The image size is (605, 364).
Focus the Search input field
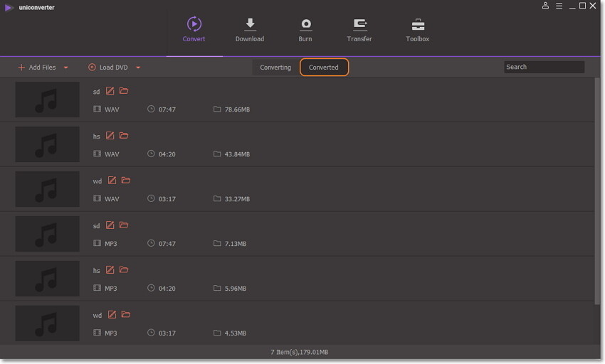(x=544, y=67)
